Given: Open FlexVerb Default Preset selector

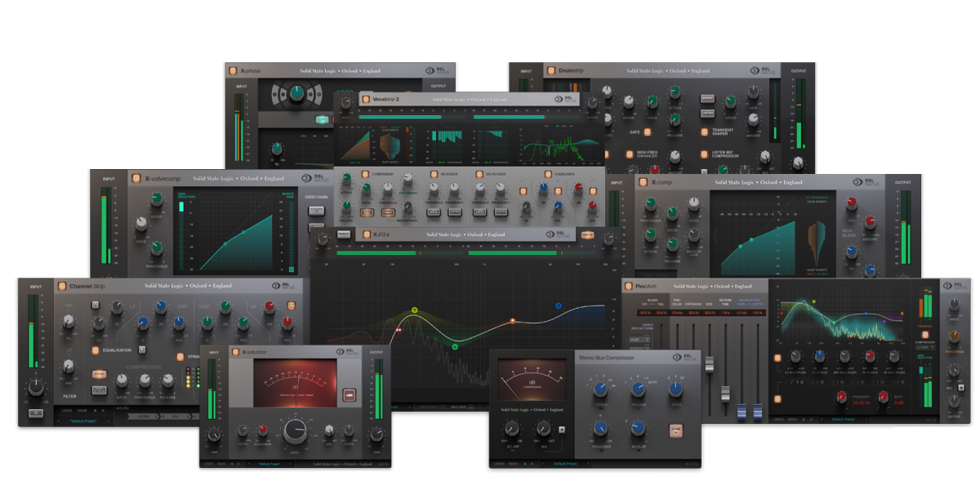Looking at the screenshot, I should [843, 419].
